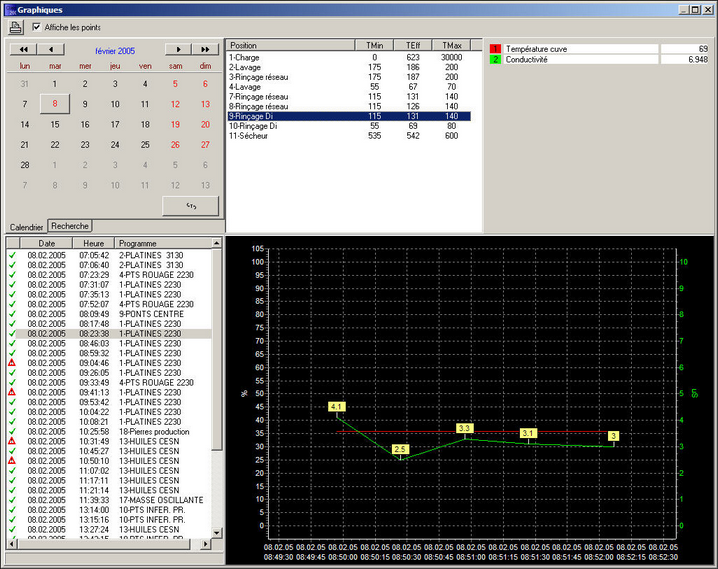This screenshot has height=569, width=718.
Task: Click the green checkmark on the 08:46:03 row
Action: (x=12, y=343)
